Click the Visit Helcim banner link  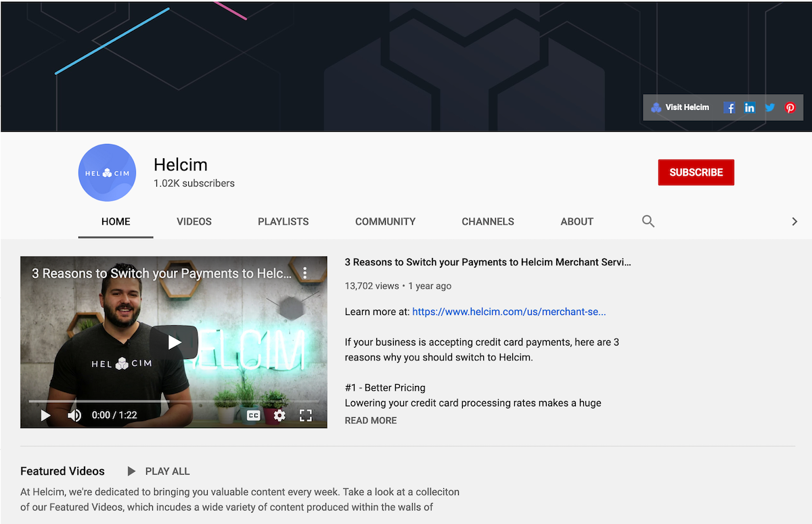[x=680, y=108]
